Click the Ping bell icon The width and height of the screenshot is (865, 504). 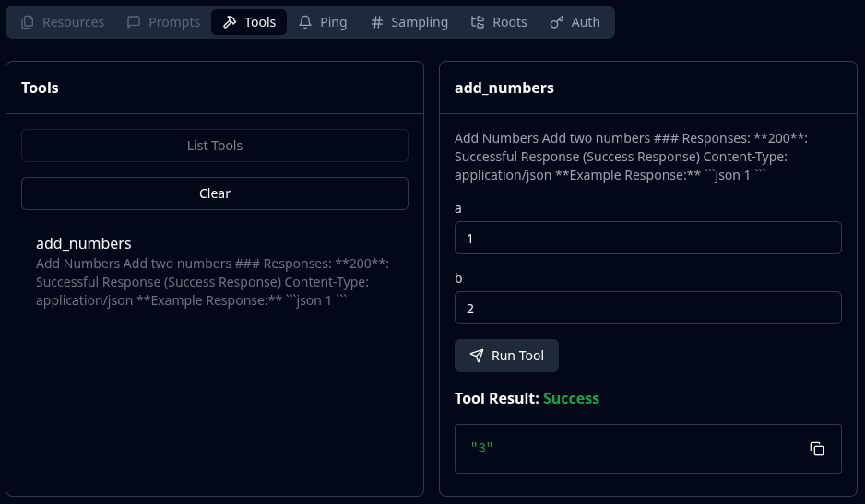tap(305, 22)
